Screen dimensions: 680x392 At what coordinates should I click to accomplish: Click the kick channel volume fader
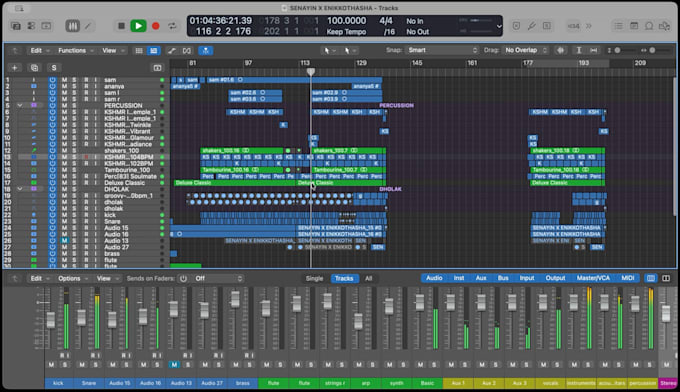pyautogui.click(x=51, y=320)
